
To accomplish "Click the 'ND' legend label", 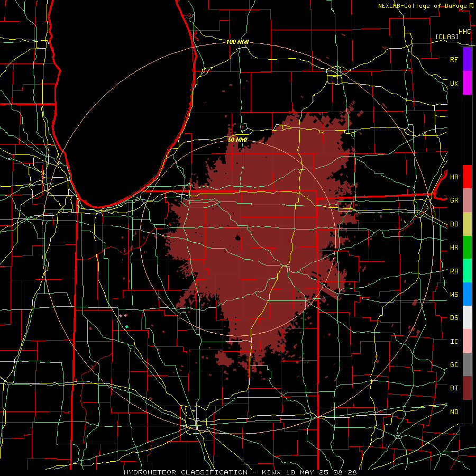I will tap(454, 412).
